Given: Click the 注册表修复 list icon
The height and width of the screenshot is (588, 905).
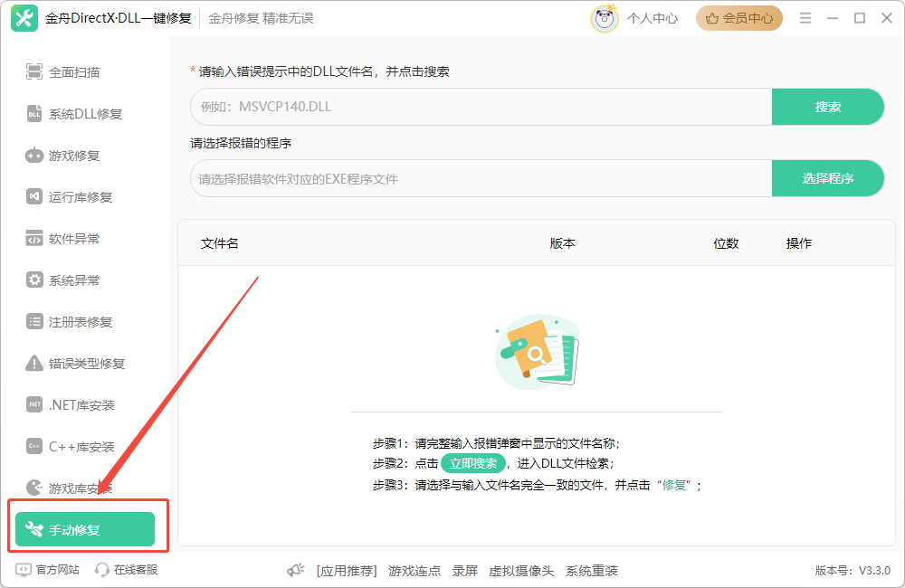Looking at the screenshot, I should coord(34,321).
